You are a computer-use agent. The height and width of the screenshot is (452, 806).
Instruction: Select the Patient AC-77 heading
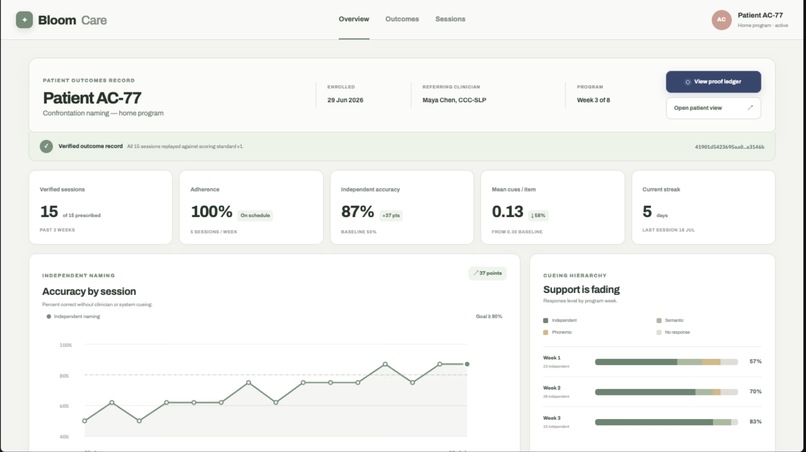pyautogui.click(x=92, y=98)
